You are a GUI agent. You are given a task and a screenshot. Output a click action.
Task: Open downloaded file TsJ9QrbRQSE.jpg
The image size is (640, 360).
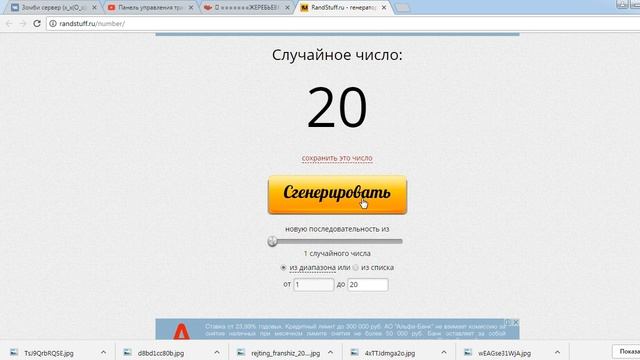[49, 353]
